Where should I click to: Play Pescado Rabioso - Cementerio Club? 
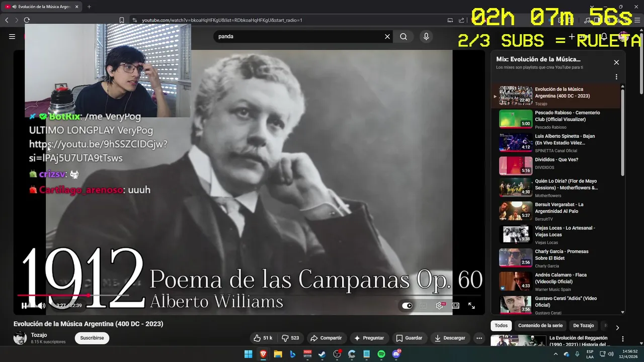(x=556, y=119)
